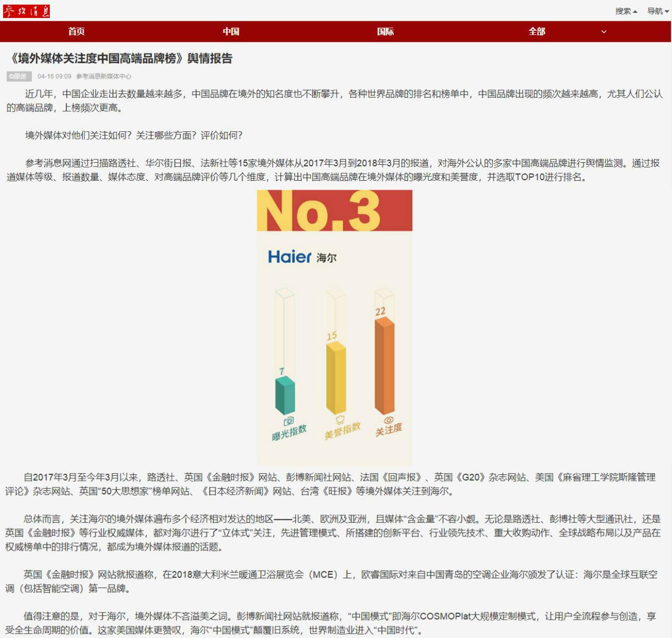
Task: Click the 参考消息 site logo
Action: click(26, 11)
